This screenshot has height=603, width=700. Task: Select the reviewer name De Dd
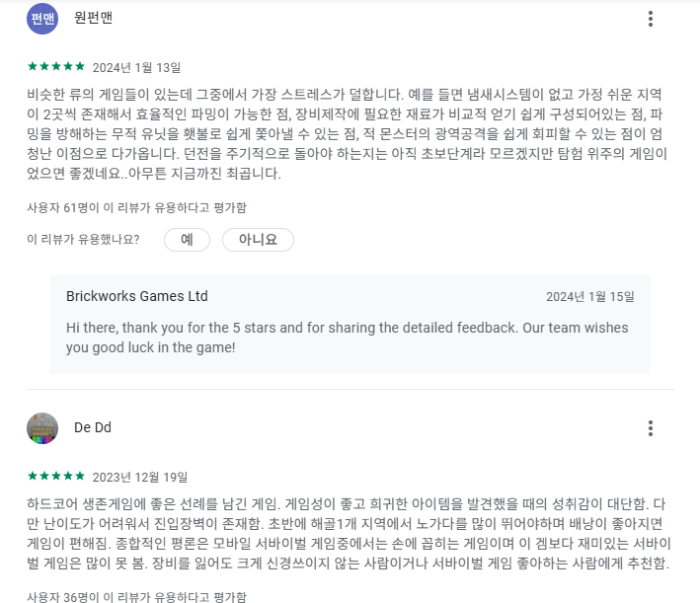[x=93, y=427]
